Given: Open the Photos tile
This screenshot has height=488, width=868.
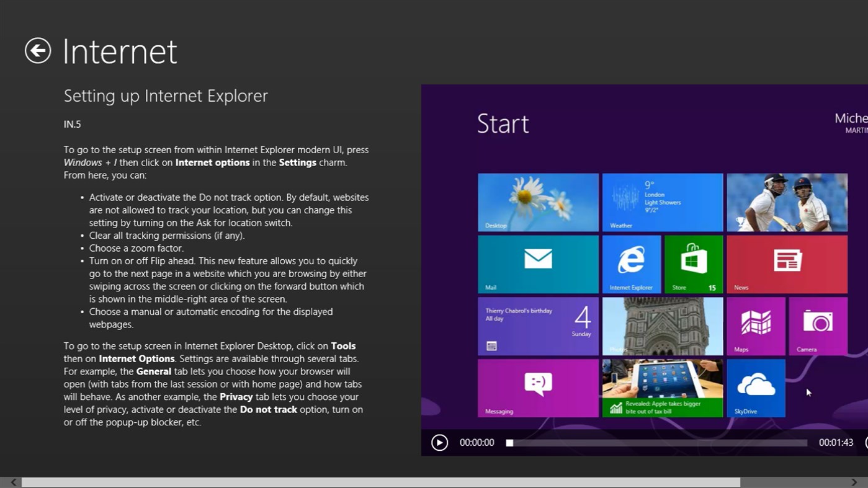Looking at the screenshot, I should [662, 326].
